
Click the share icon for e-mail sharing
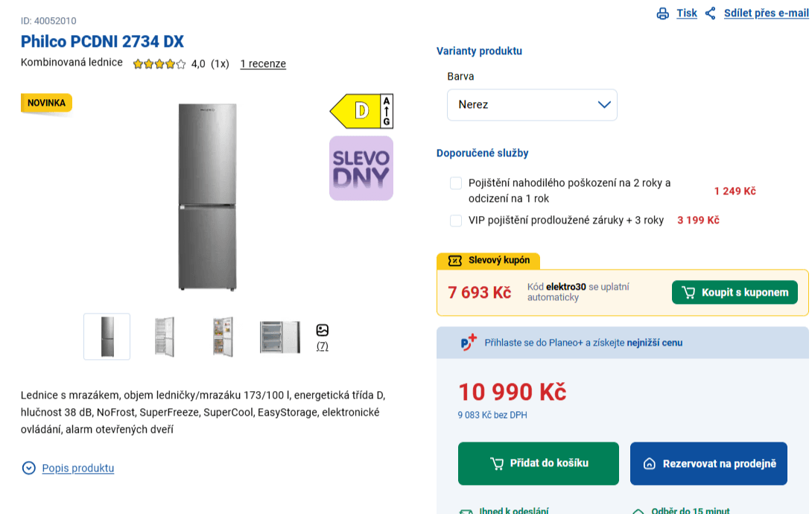[x=711, y=13]
